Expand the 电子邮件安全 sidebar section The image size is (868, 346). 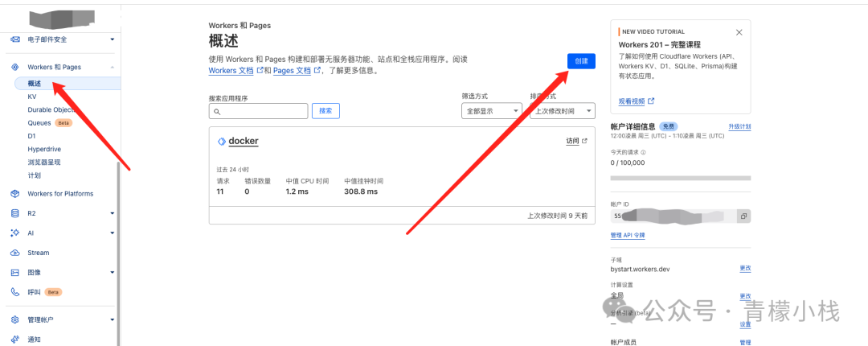point(113,40)
